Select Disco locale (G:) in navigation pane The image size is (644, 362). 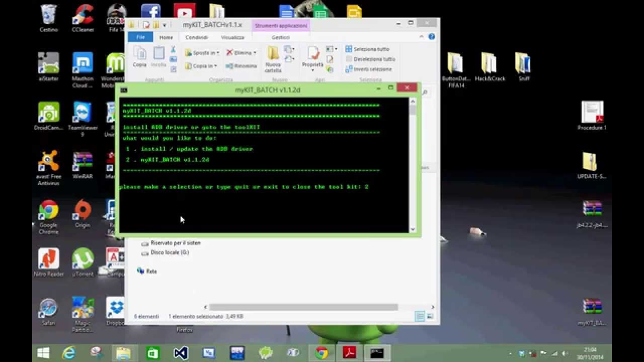165,252
